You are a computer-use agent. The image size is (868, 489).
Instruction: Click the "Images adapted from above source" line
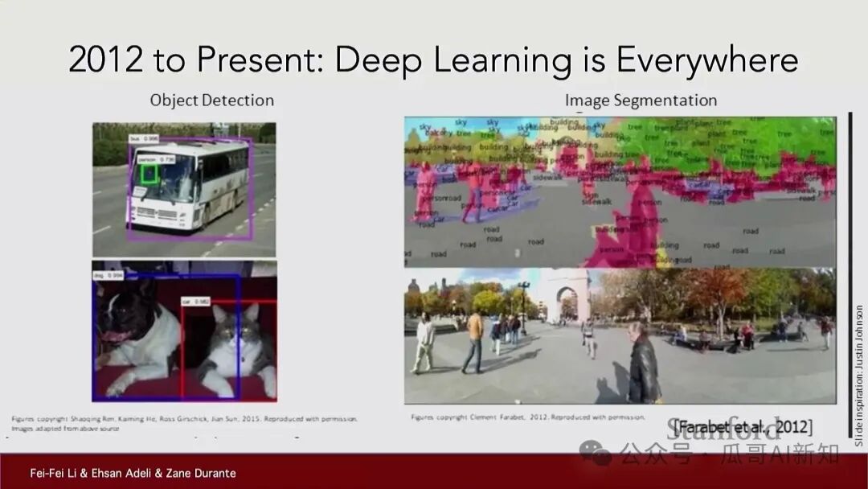(65, 428)
